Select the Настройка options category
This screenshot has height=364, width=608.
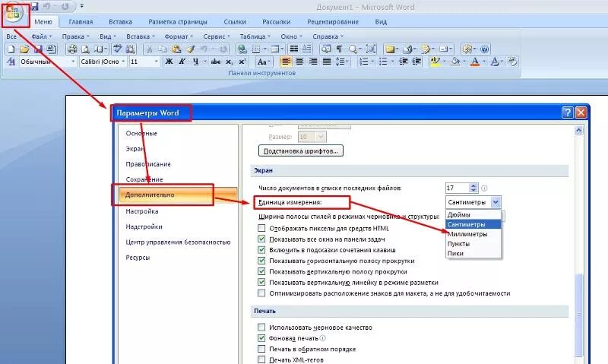tap(142, 211)
